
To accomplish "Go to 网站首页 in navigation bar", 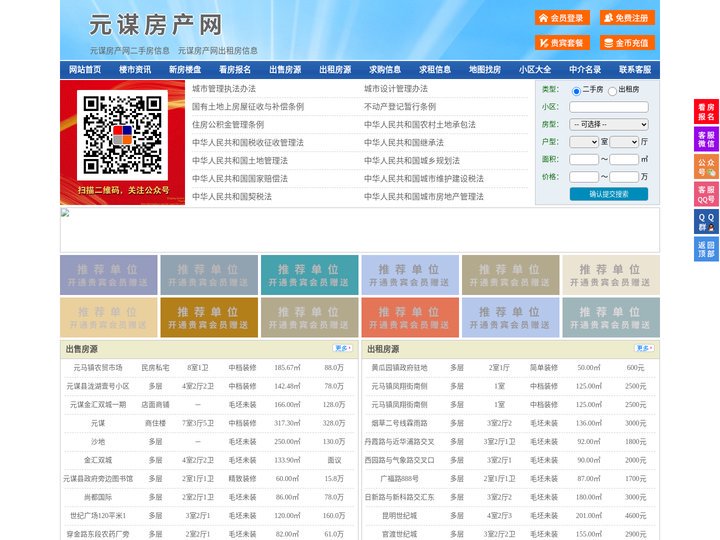I will (85, 70).
